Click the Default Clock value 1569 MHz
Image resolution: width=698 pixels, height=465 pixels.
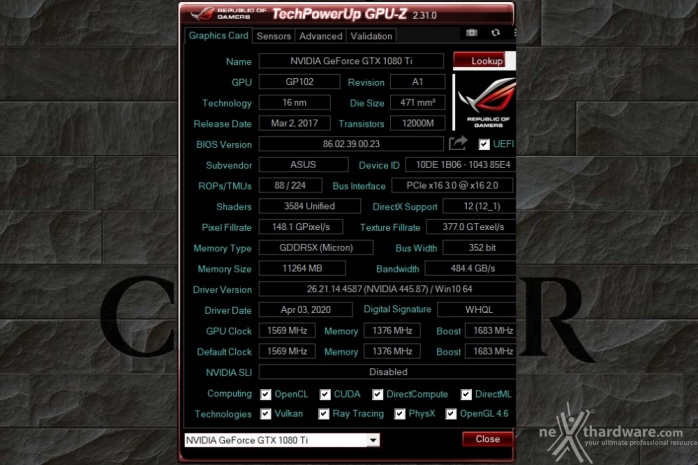click(x=287, y=351)
